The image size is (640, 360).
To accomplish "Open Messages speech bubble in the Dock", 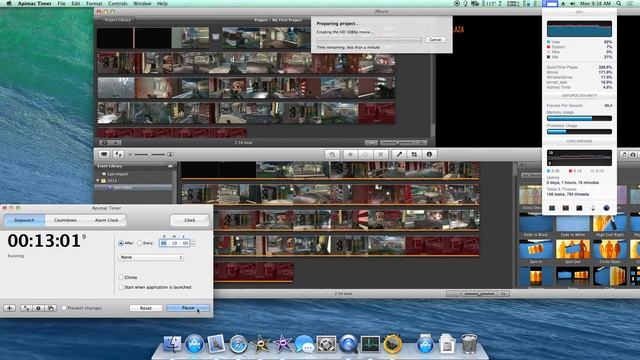I will (304, 344).
